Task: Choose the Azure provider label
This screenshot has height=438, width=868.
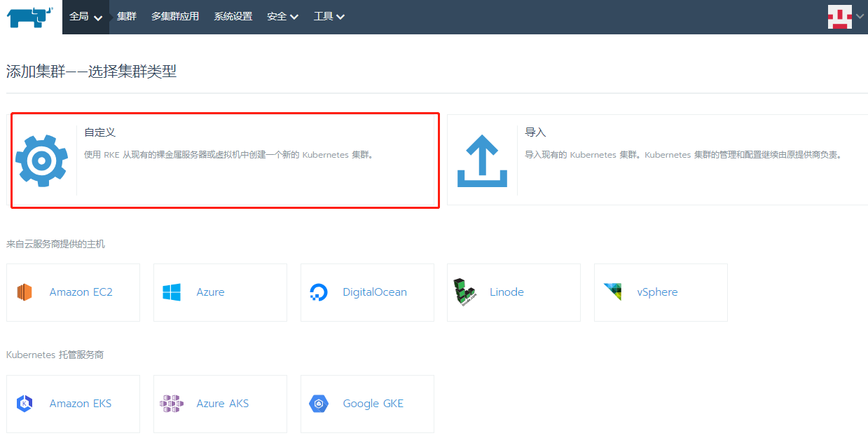Action: 211,292
